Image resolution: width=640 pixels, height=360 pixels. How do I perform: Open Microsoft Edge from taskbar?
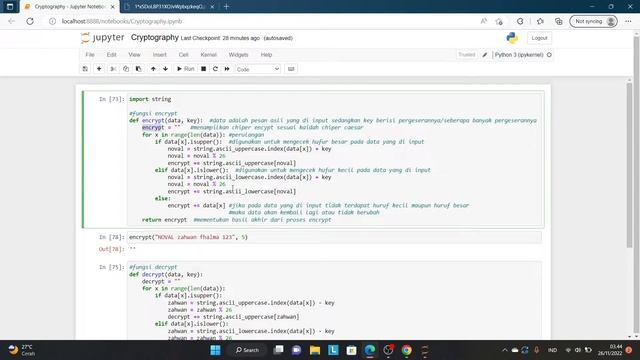click(370, 350)
